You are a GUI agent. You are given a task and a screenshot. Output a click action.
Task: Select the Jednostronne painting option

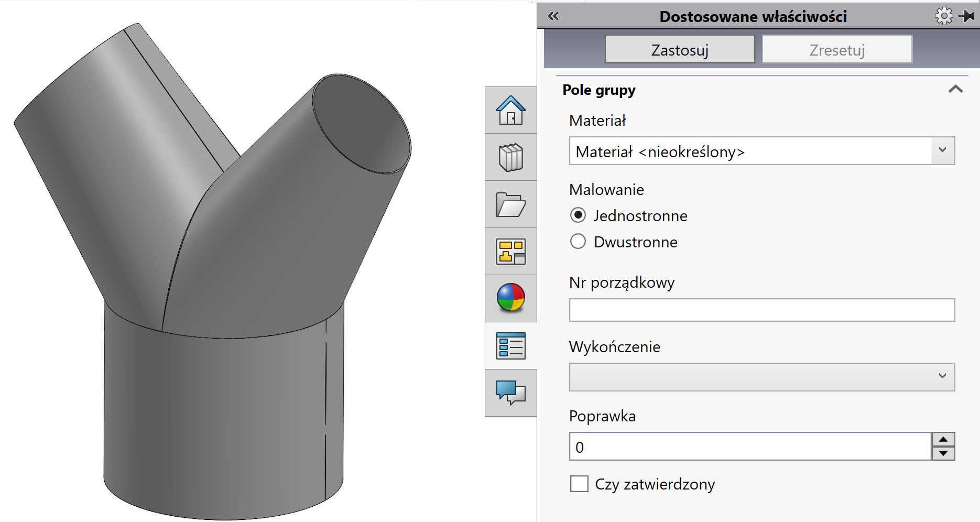tap(579, 215)
